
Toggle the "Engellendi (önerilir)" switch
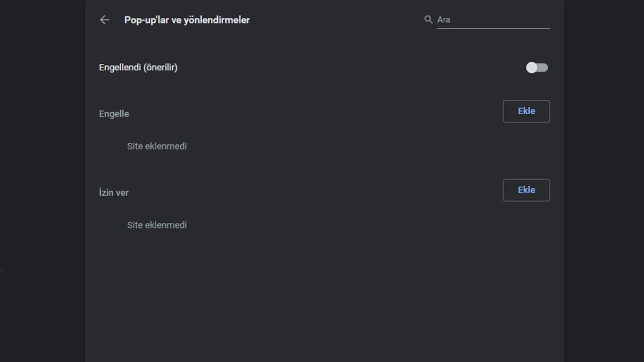click(x=537, y=68)
